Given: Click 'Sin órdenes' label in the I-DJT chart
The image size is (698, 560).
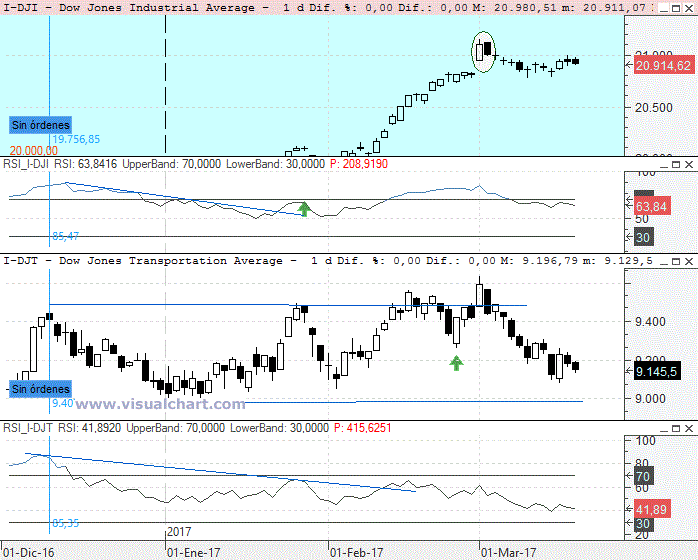Looking at the screenshot, I should pos(41,389).
